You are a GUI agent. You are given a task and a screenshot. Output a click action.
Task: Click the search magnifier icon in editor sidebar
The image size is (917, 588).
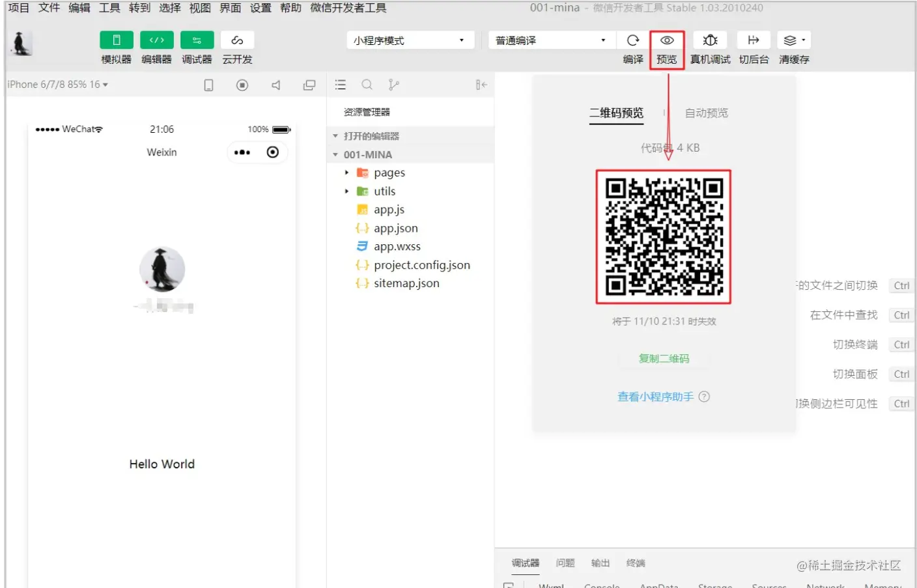click(x=367, y=85)
